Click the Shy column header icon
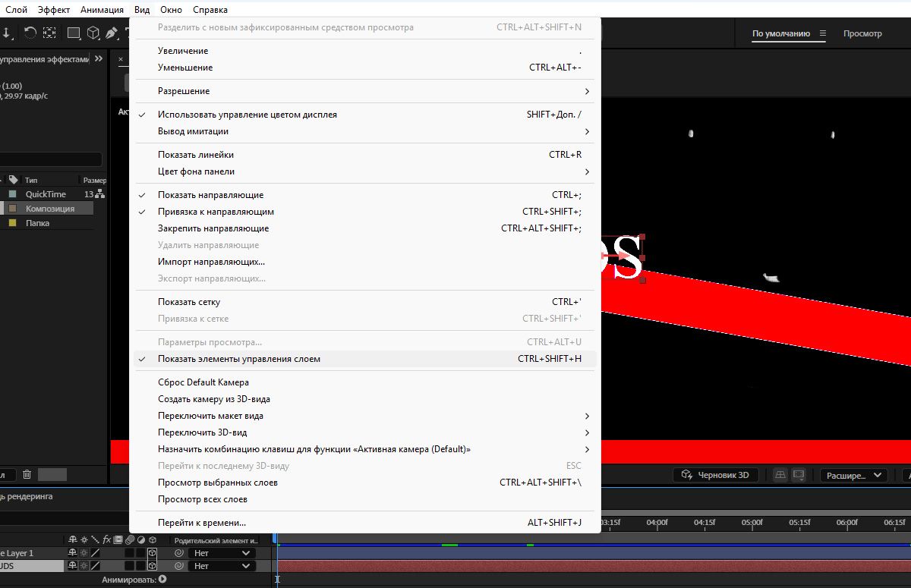Image resolution: width=911 pixels, height=588 pixels. 73,540
